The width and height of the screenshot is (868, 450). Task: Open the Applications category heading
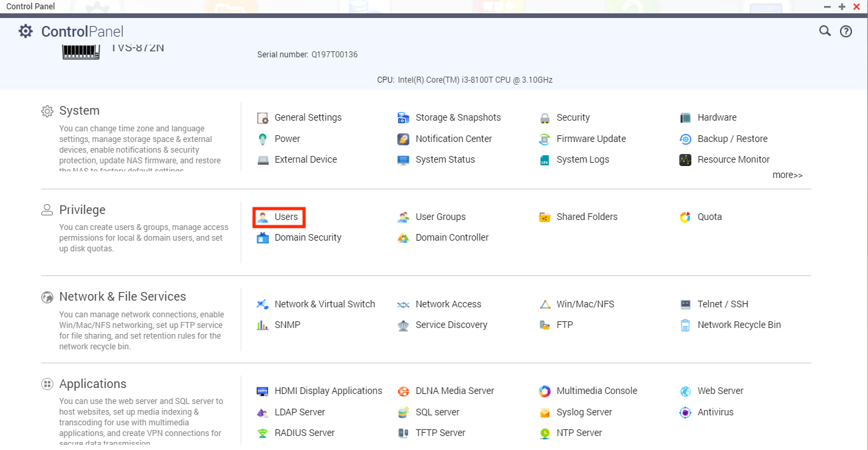coord(93,384)
